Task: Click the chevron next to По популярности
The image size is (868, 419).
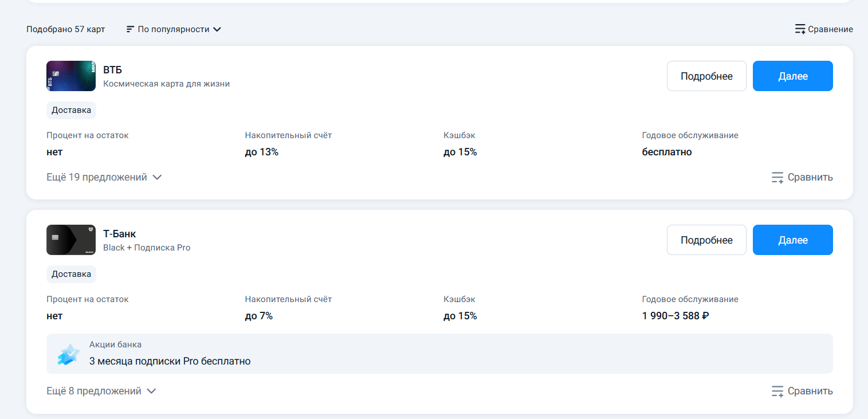Action: click(217, 29)
